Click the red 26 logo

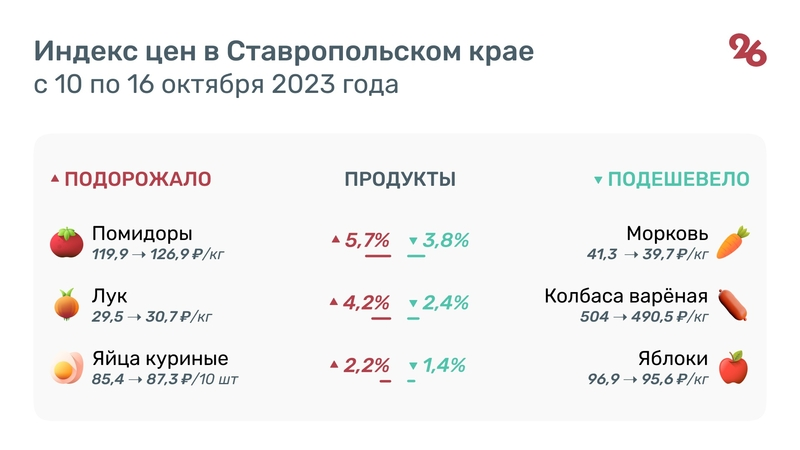[x=748, y=50]
